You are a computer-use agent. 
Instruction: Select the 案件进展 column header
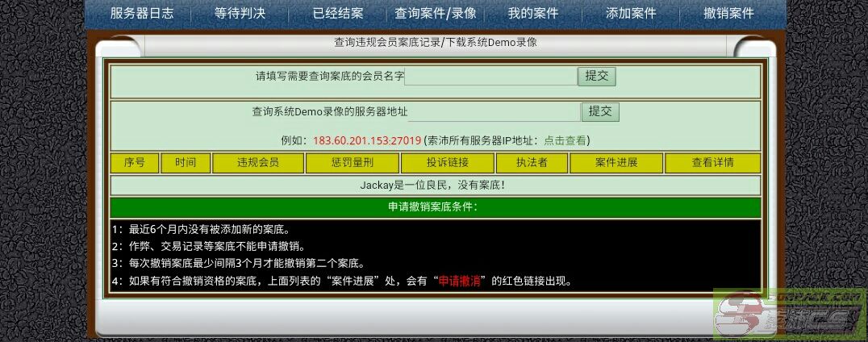pyautogui.click(x=616, y=163)
